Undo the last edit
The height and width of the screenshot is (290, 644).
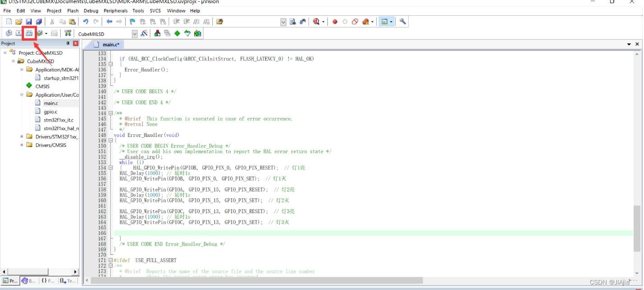click(x=85, y=22)
